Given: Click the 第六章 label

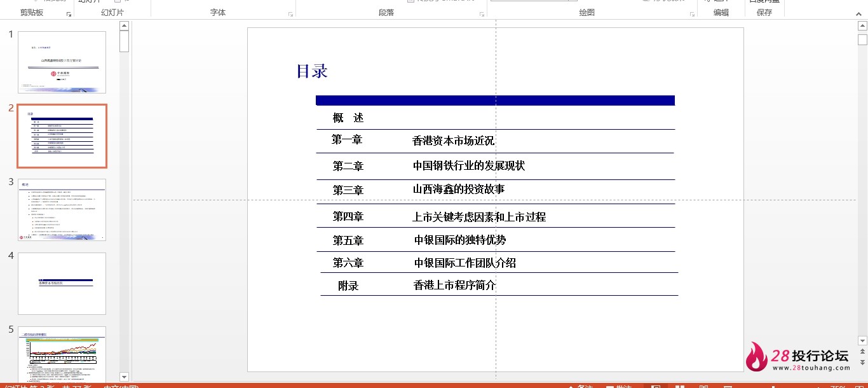Looking at the screenshot, I should (x=348, y=263).
